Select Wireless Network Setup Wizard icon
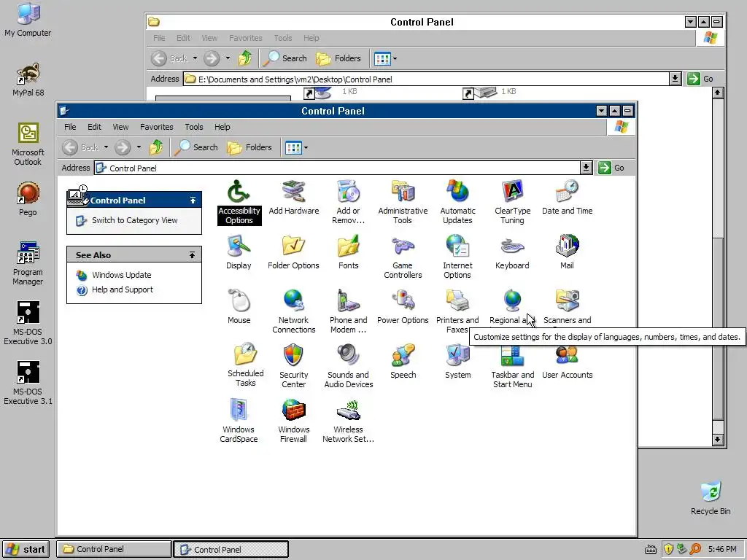The width and height of the screenshot is (747, 560). click(x=348, y=421)
